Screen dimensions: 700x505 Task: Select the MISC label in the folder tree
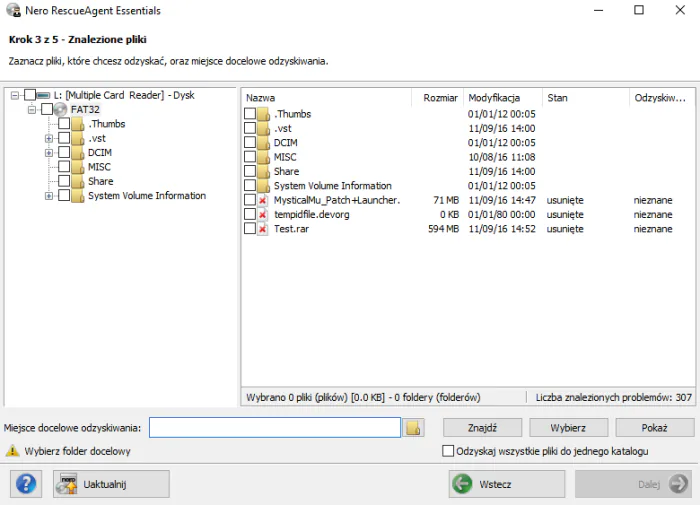click(99, 167)
